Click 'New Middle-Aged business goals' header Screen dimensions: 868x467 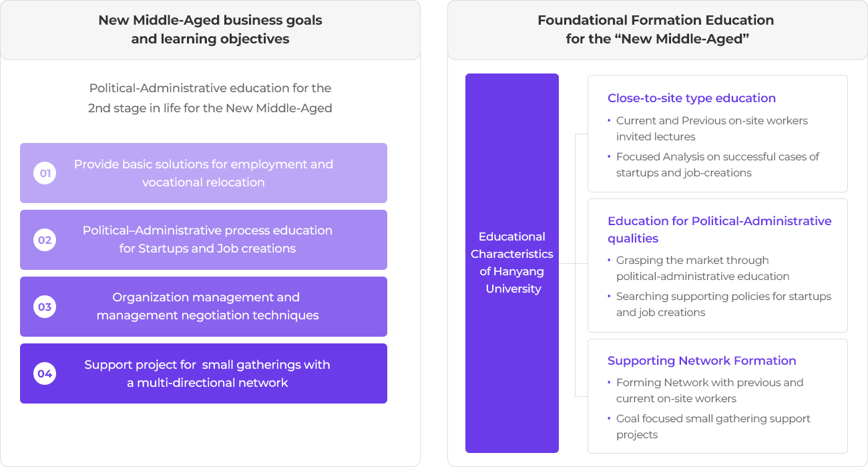(210, 30)
